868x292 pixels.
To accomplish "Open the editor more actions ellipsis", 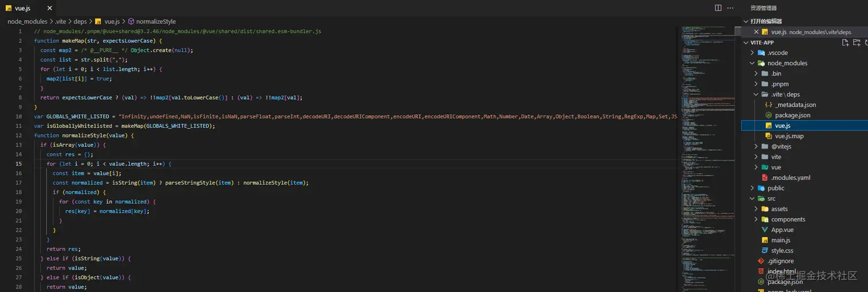I will (x=731, y=8).
